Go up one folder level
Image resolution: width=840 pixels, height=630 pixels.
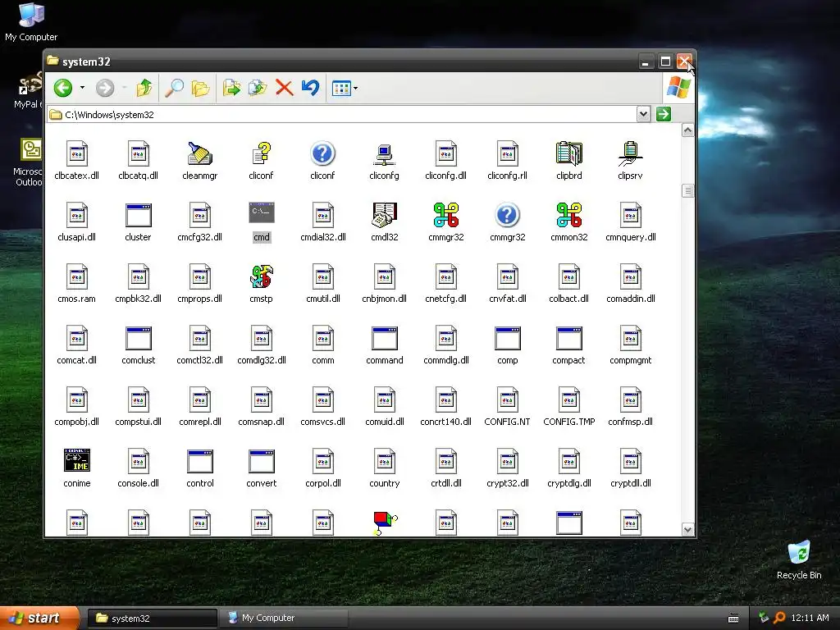click(x=144, y=88)
